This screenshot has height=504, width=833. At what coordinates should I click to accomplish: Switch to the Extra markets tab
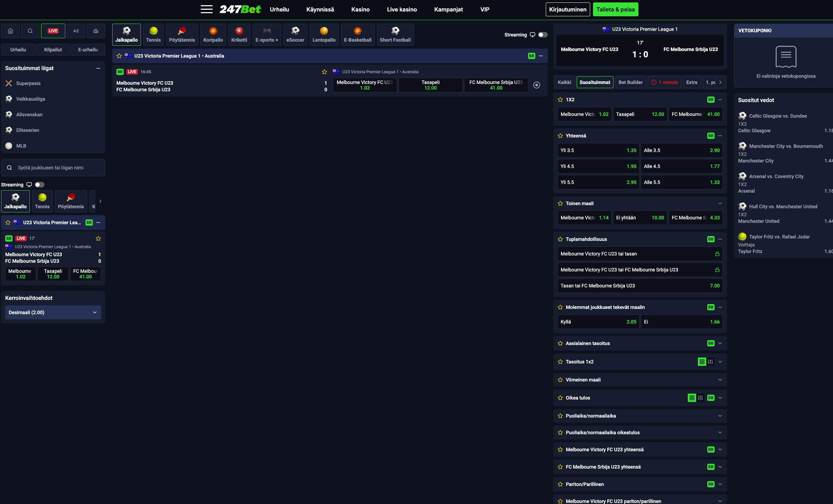click(692, 82)
